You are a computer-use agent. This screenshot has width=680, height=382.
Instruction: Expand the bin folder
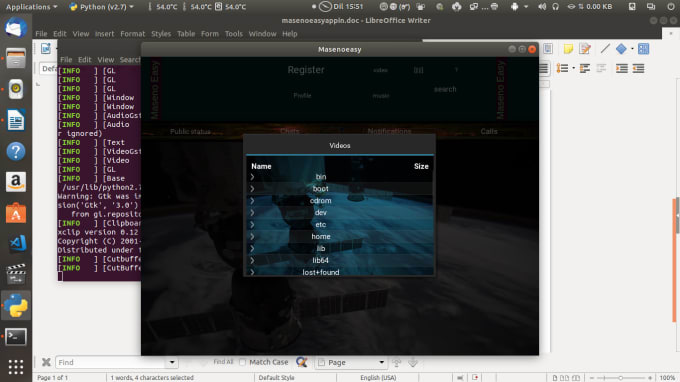point(252,177)
